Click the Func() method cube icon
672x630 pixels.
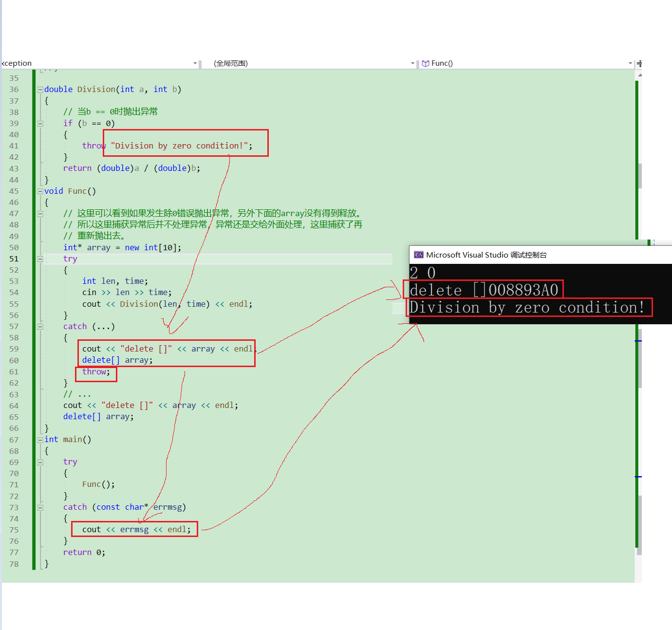point(426,63)
